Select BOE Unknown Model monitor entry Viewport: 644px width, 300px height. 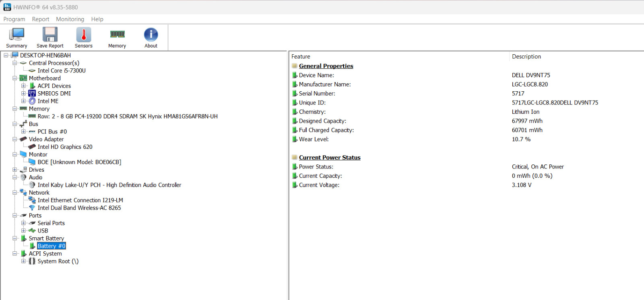(79, 162)
